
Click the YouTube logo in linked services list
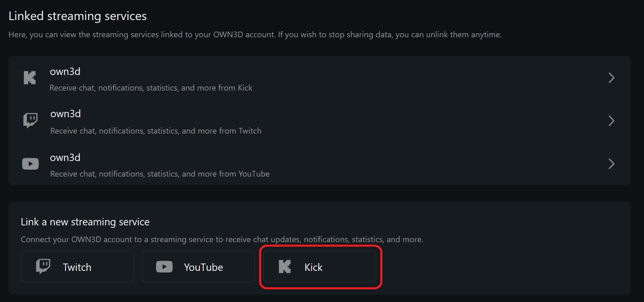[30, 164]
